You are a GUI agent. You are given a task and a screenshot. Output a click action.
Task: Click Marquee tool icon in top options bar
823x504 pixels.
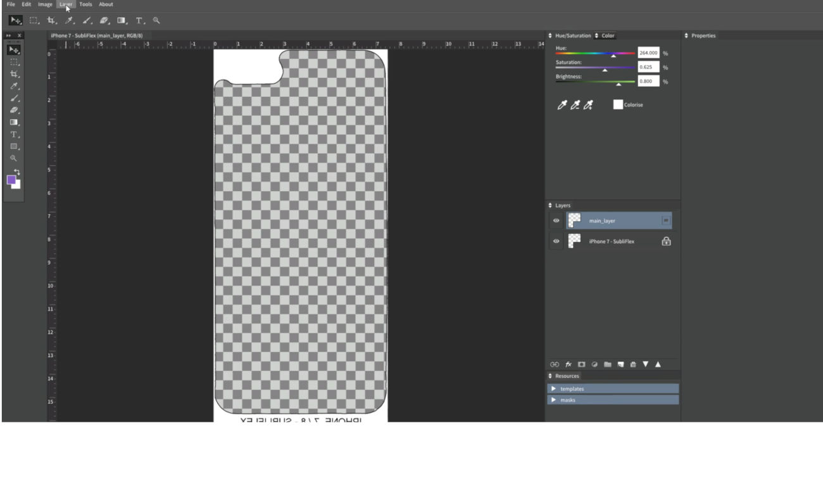tap(34, 20)
